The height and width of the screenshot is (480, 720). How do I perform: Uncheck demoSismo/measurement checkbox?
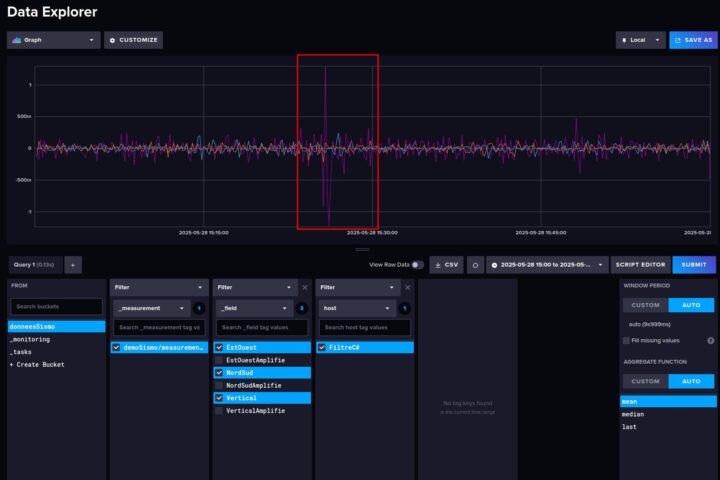tap(117, 348)
